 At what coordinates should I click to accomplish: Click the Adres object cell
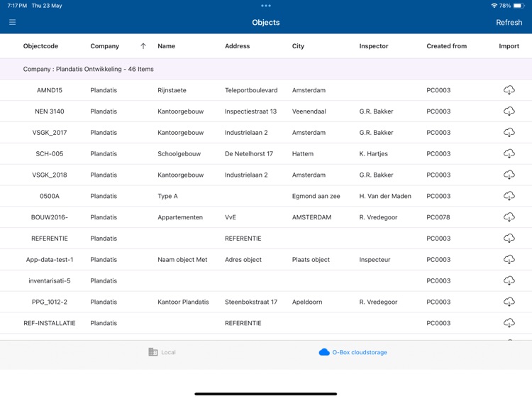click(x=243, y=260)
